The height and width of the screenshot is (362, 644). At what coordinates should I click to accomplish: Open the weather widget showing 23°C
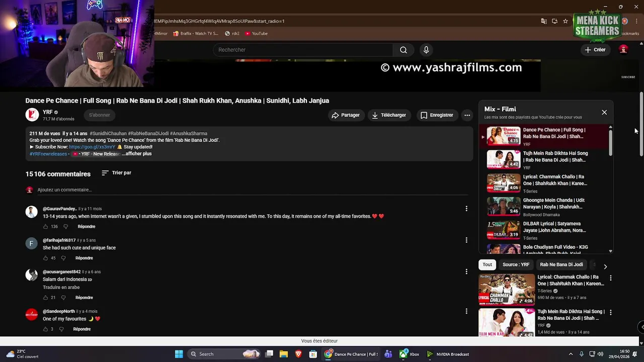pyautogui.click(x=22, y=354)
